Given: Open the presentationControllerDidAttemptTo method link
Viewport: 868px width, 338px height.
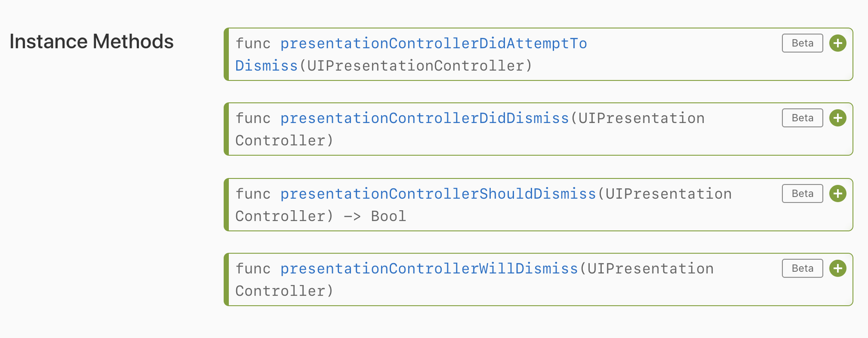Looking at the screenshot, I should (433, 43).
